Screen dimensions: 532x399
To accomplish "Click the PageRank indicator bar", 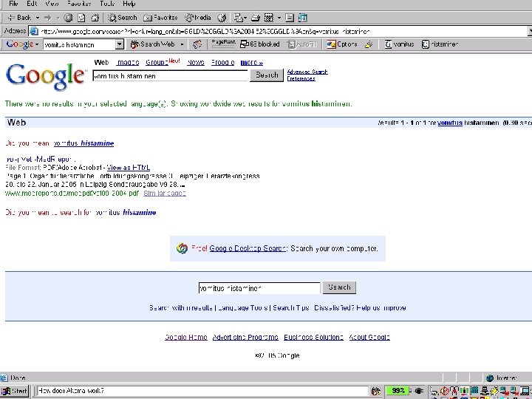I will pos(223,44).
